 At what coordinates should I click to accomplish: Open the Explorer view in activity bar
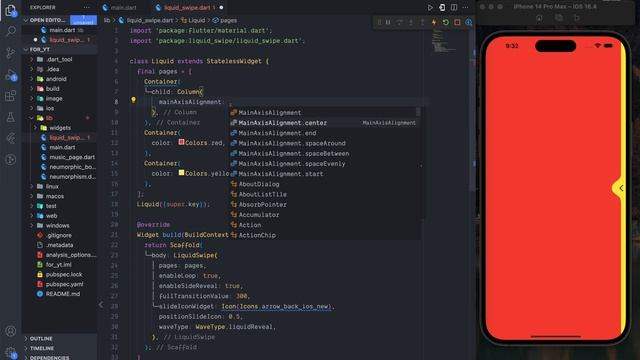(x=11, y=10)
